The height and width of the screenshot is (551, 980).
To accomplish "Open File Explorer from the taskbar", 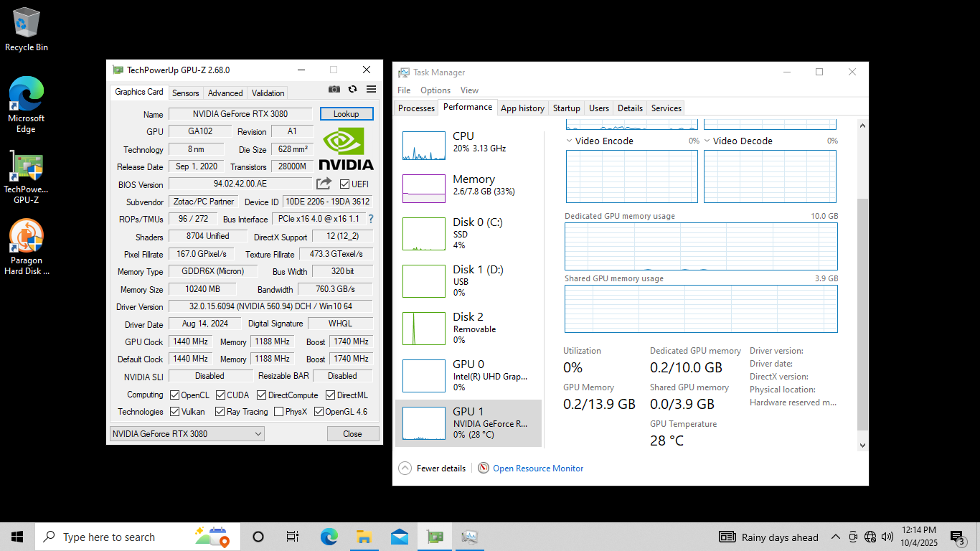I will click(x=364, y=537).
